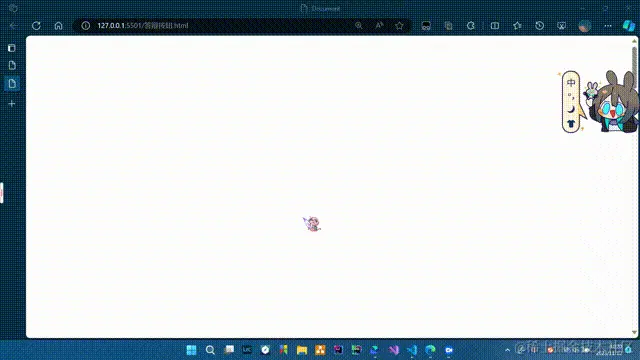Open the workspaces icon at top-left corner
Viewport: 640px width, 360px height.
pyautogui.click(x=13, y=8)
